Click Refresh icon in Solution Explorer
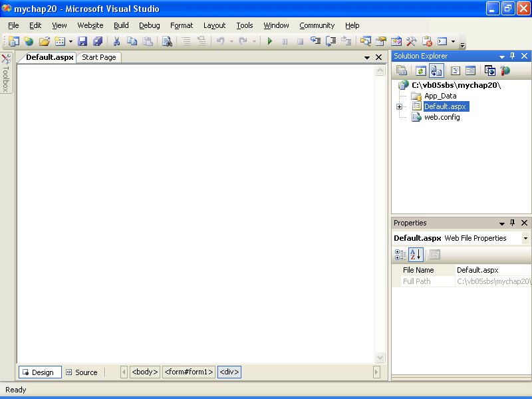 [x=420, y=70]
